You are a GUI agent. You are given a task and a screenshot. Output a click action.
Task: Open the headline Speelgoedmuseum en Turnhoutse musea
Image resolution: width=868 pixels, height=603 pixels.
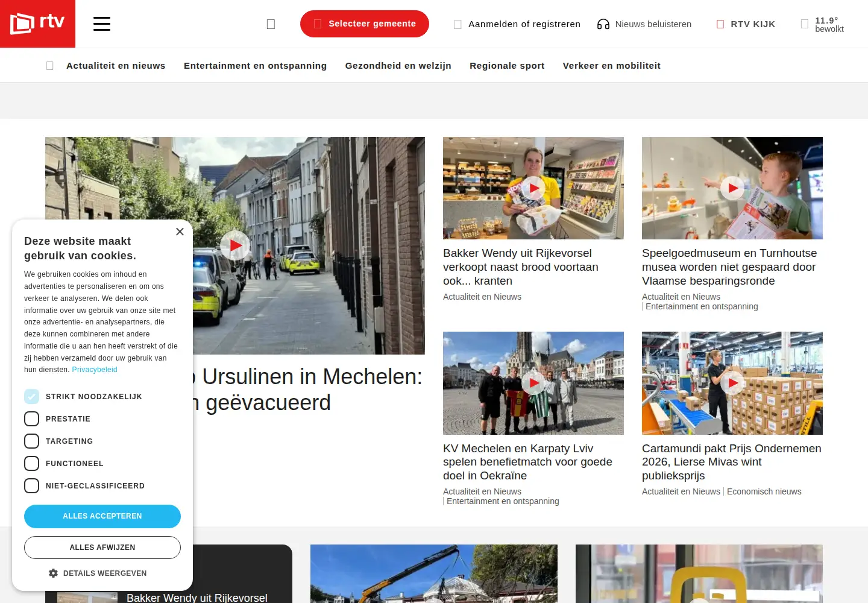click(x=729, y=267)
